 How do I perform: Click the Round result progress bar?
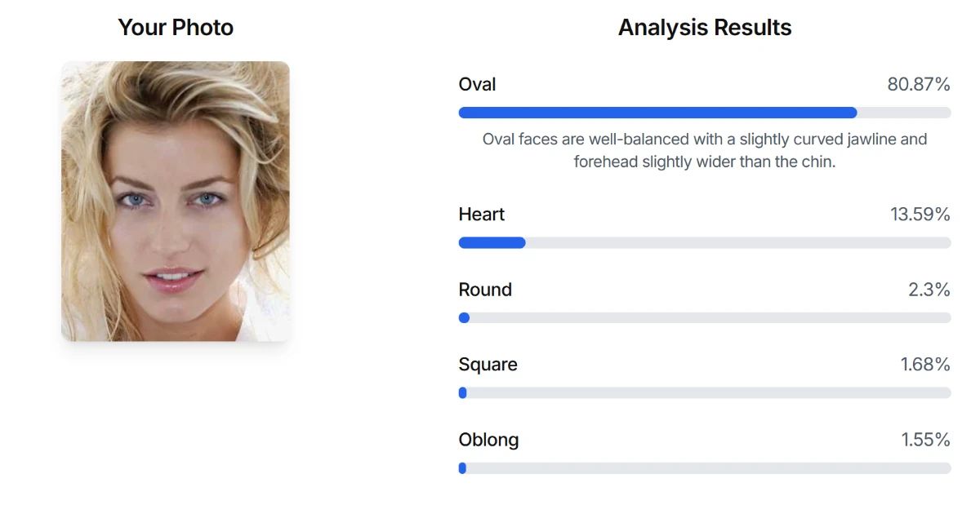704,317
